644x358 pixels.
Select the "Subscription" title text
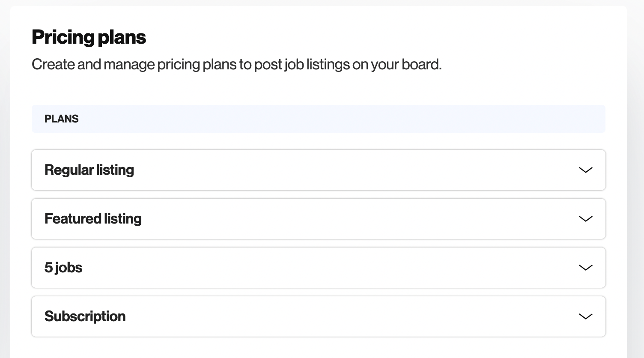click(x=85, y=316)
